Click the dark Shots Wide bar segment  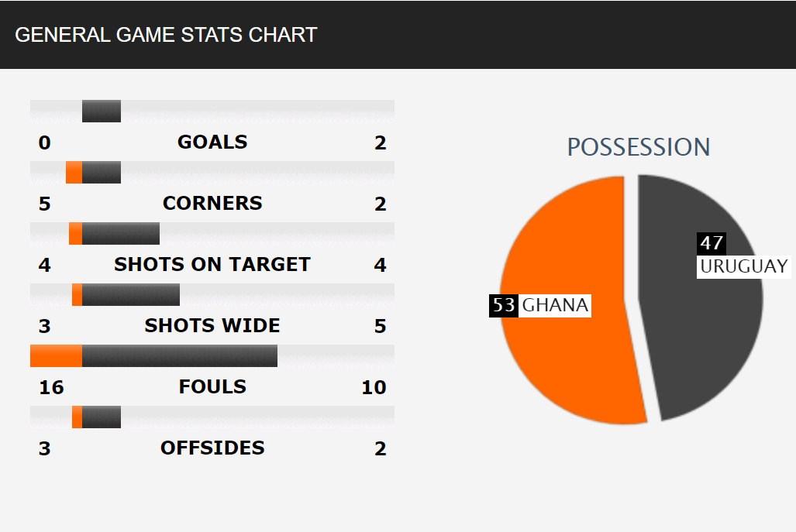131,295
